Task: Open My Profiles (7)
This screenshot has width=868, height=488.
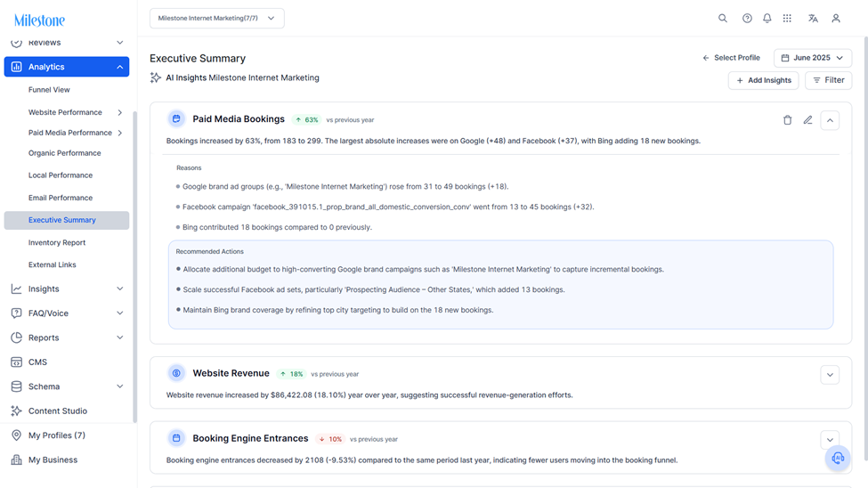Action: point(57,435)
